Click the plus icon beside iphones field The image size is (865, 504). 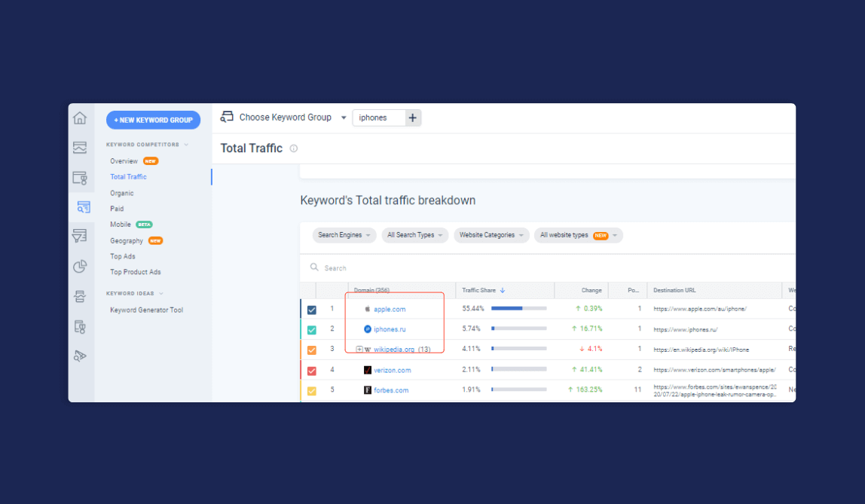pyautogui.click(x=412, y=118)
